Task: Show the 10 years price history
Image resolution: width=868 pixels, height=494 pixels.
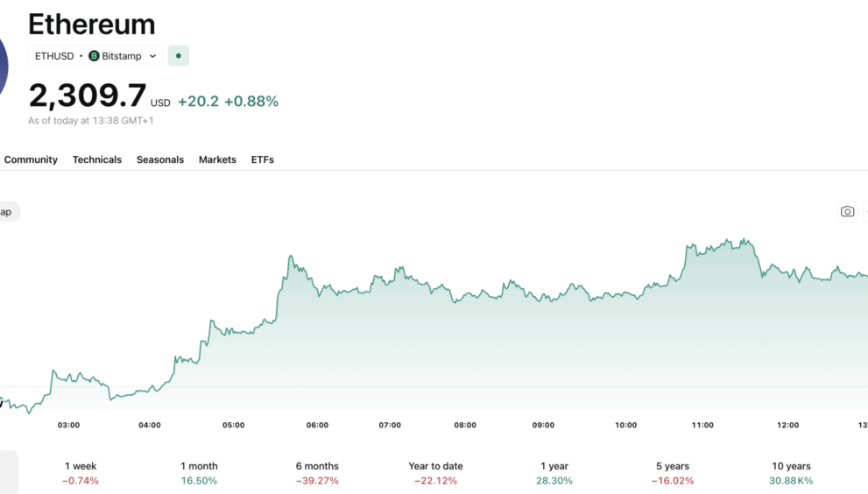Action: tap(791, 473)
